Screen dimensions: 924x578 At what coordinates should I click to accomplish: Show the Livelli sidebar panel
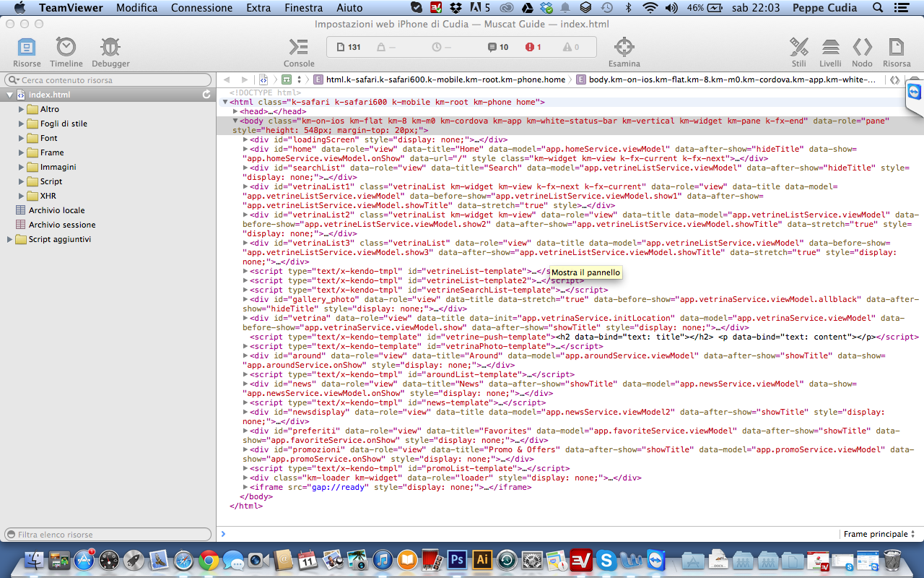[830, 53]
